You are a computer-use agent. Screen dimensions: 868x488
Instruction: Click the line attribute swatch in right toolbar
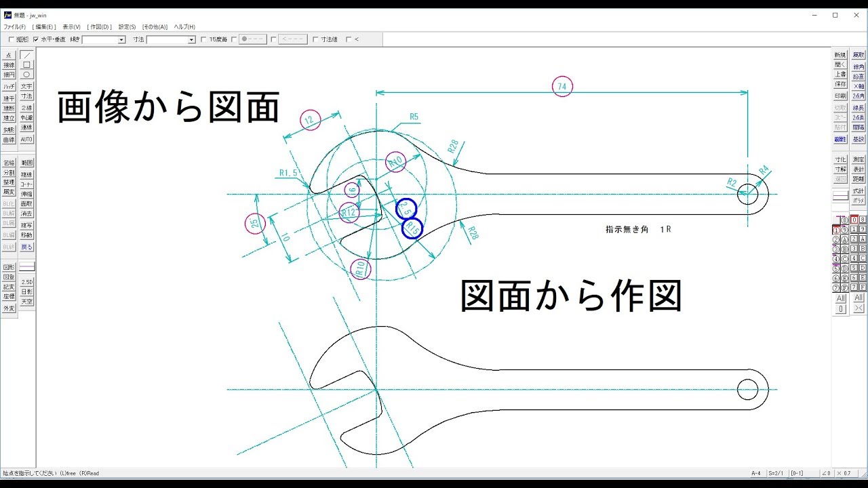pos(840,197)
